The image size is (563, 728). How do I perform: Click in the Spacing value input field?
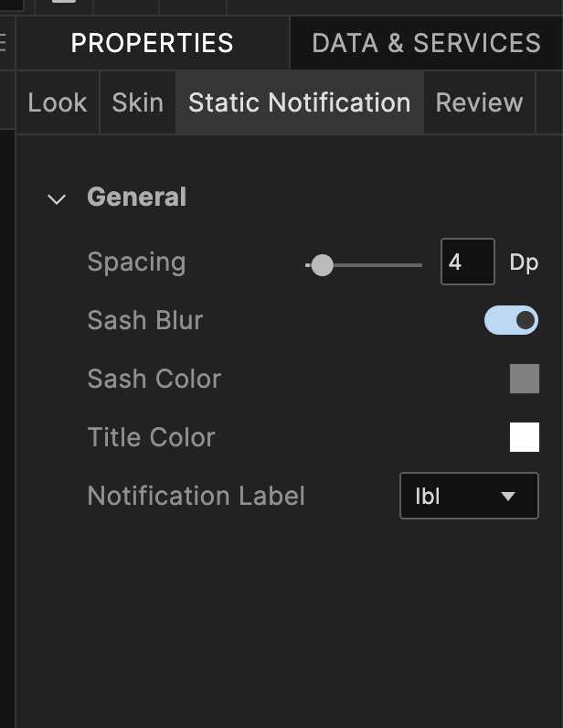click(x=466, y=262)
